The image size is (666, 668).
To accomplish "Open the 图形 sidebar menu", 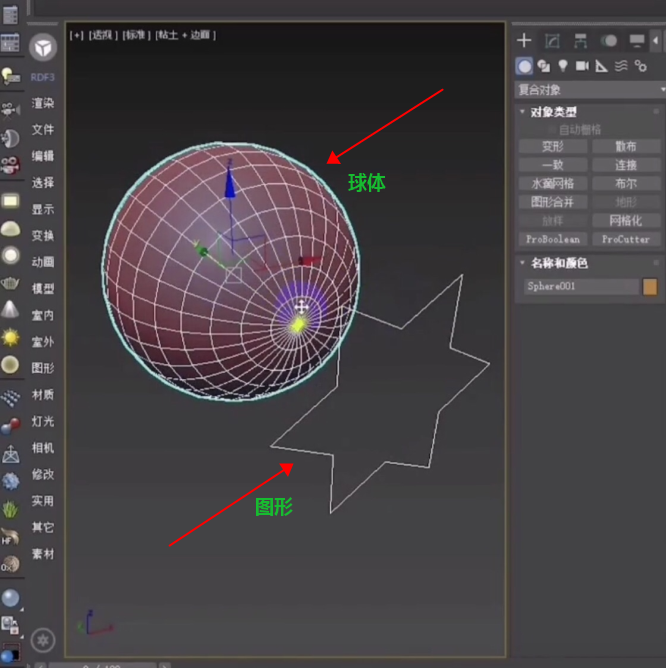I will (43, 368).
